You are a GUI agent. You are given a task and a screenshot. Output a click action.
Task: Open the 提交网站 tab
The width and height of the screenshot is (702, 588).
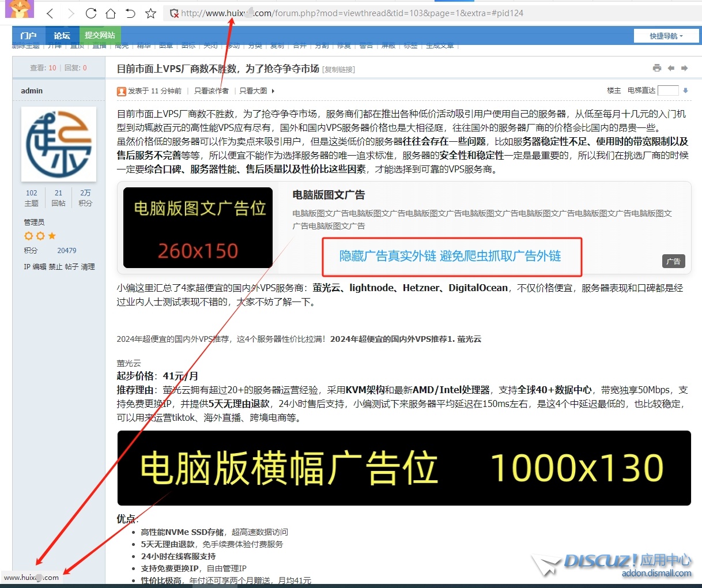click(x=100, y=36)
